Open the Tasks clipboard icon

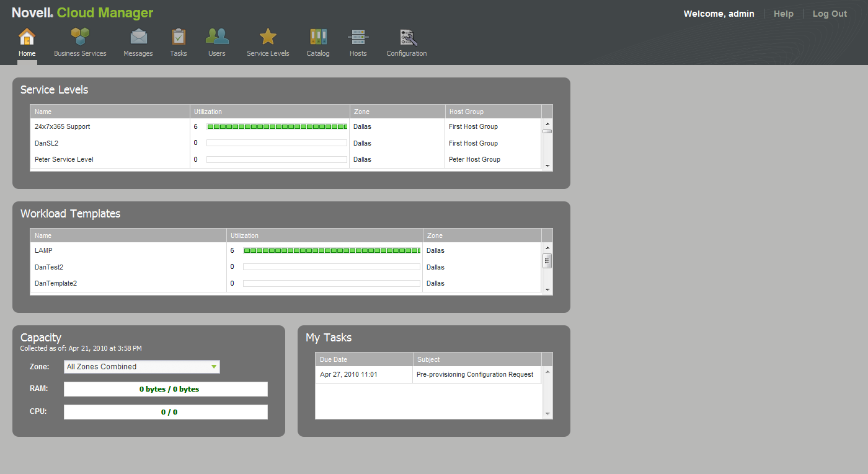point(179,37)
